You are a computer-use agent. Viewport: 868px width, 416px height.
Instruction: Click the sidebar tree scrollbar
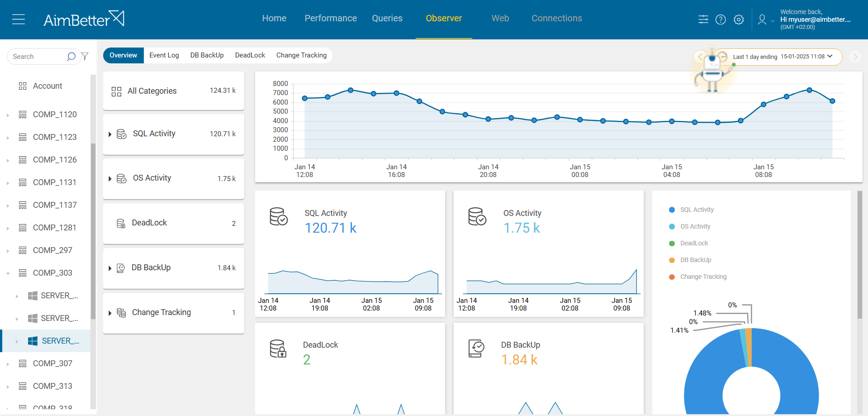click(x=93, y=231)
